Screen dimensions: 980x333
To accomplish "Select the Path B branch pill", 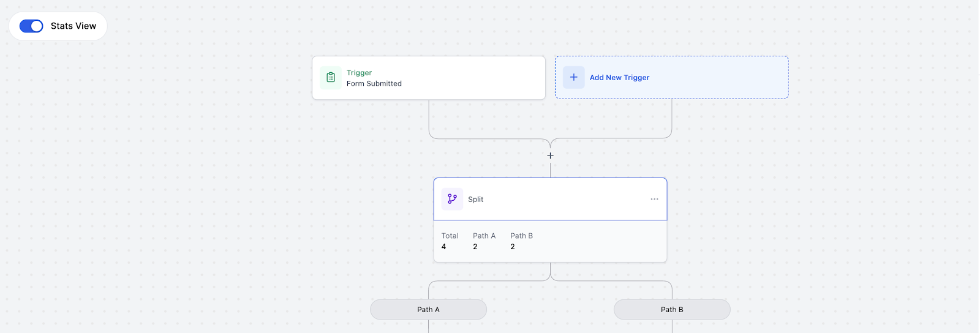I will click(x=672, y=310).
